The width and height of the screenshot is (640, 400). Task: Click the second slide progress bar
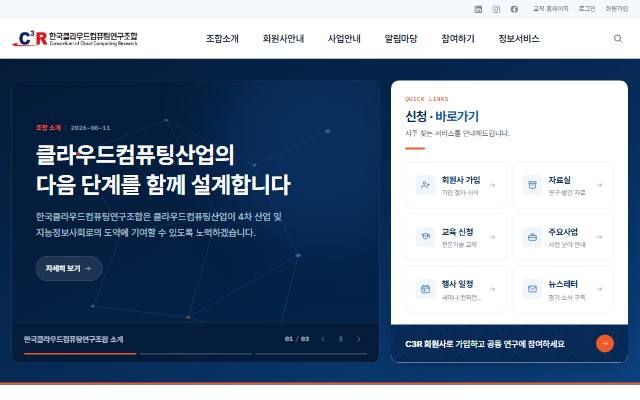196,354
